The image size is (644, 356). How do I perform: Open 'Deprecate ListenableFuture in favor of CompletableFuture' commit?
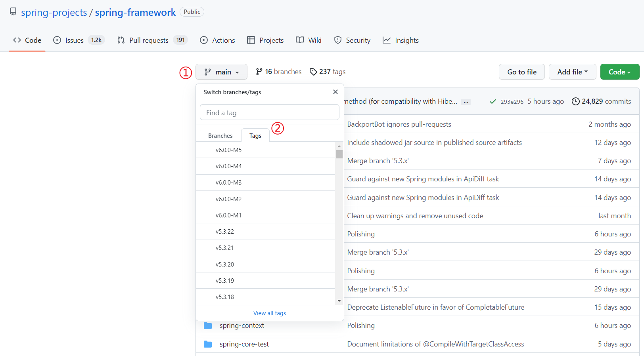(436, 307)
